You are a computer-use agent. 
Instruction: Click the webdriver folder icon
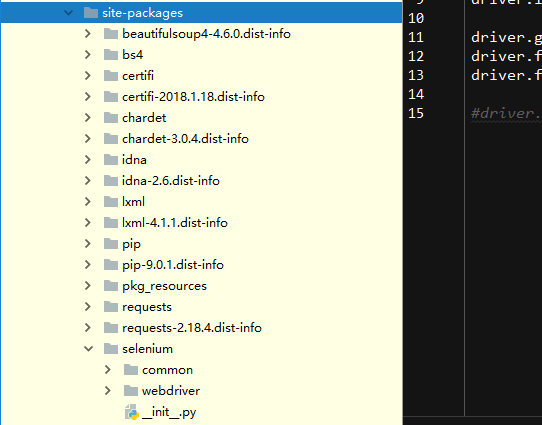pyautogui.click(x=131, y=391)
